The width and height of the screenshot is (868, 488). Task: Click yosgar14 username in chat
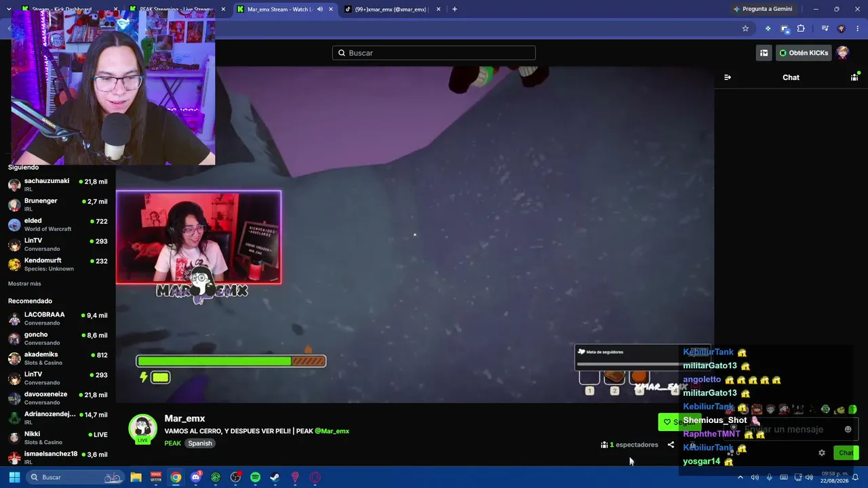click(701, 462)
